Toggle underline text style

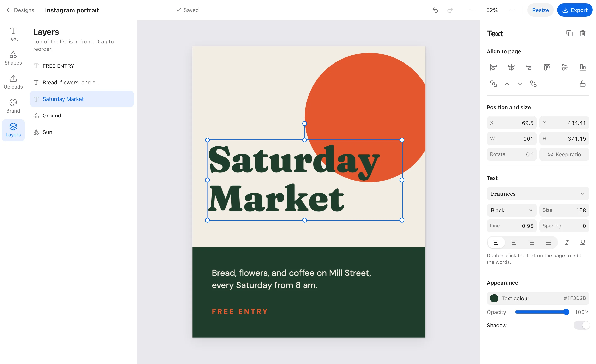(583, 242)
